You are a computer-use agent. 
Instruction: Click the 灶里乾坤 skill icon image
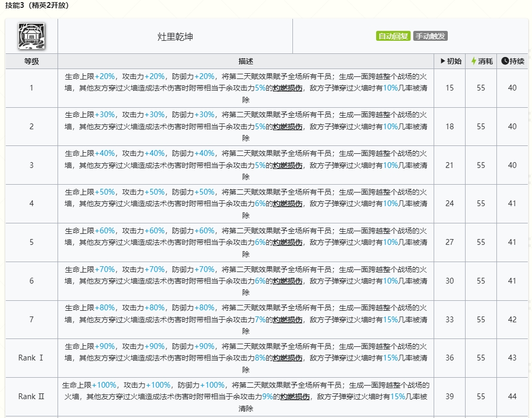[31, 36]
